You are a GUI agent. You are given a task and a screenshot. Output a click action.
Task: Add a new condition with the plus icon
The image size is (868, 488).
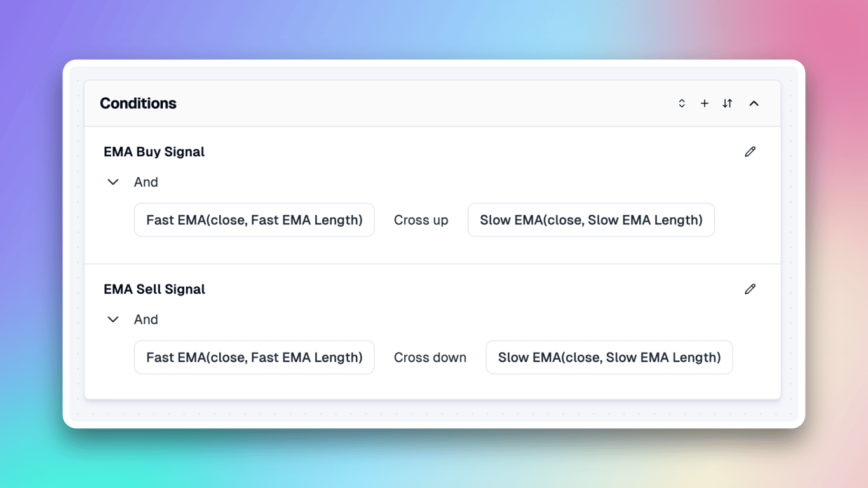pos(705,104)
